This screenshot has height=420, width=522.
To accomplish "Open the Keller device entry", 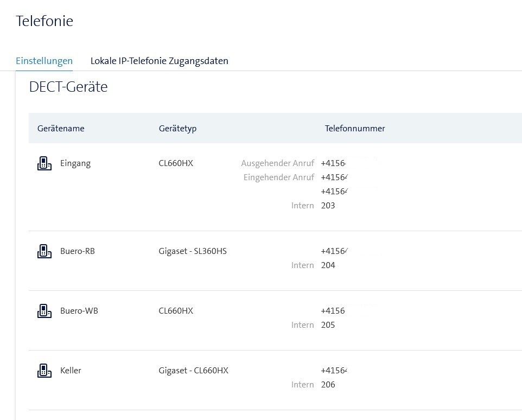I will point(71,371).
